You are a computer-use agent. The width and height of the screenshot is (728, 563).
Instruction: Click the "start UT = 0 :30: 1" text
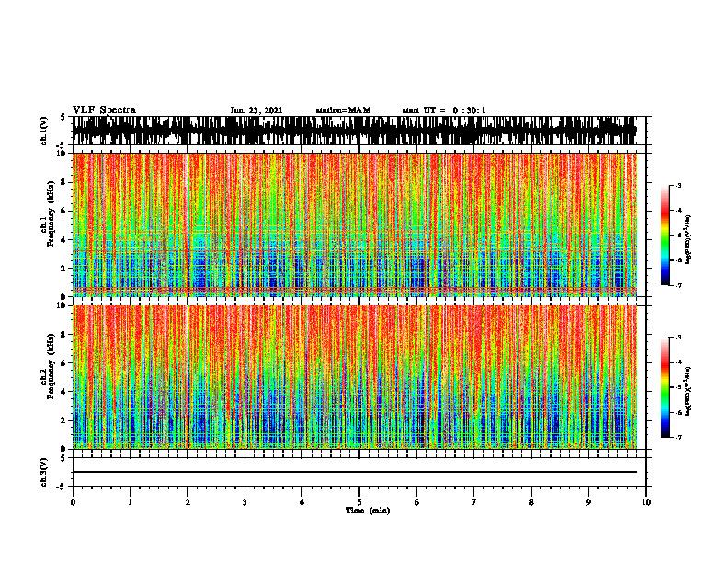[444, 110]
